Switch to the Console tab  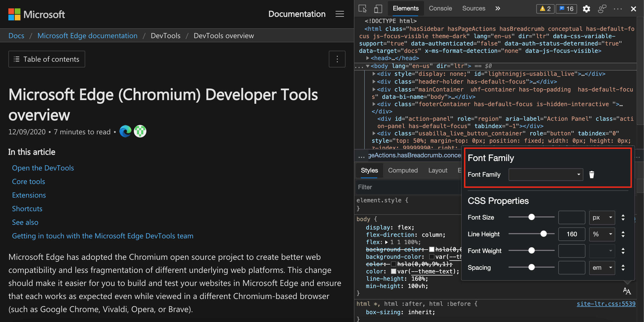click(x=439, y=8)
